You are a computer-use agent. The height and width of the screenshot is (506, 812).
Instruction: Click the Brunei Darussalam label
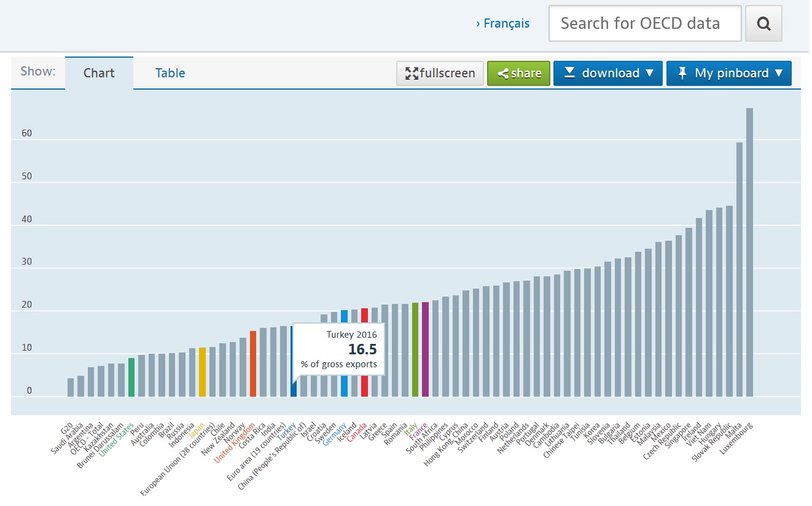click(101, 445)
